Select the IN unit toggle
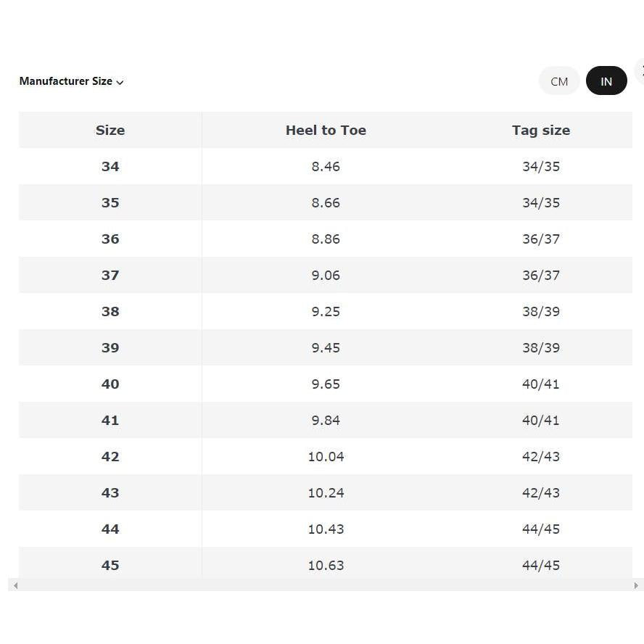Screen dimensions: 644x644 pyautogui.click(x=606, y=81)
